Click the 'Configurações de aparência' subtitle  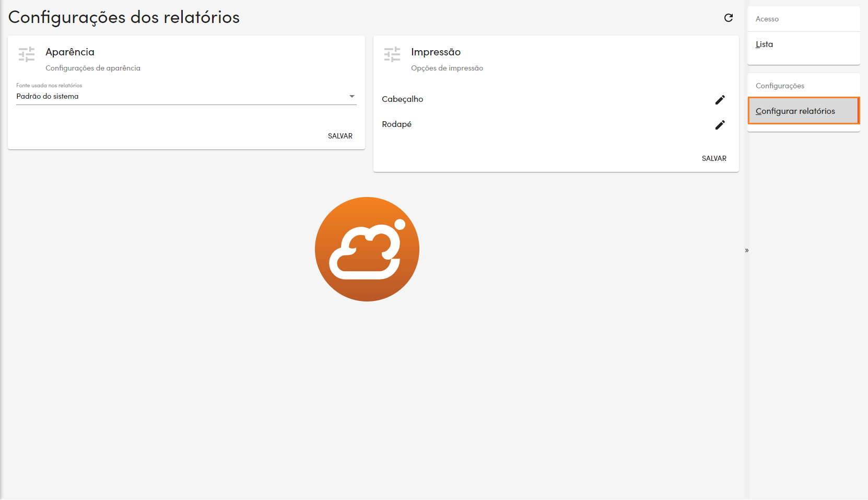(x=93, y=68)
